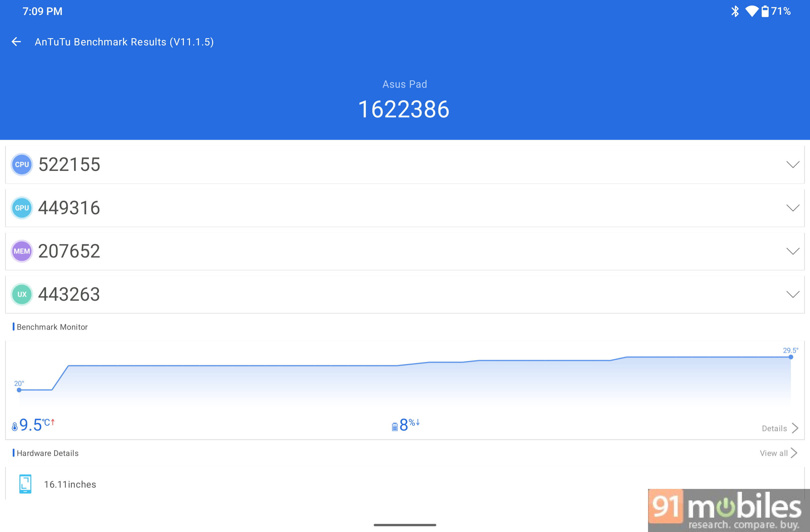This screenshot has width=810, height=532.
Task: Expand the UX 443263 score row
Action: click(405, 295)
